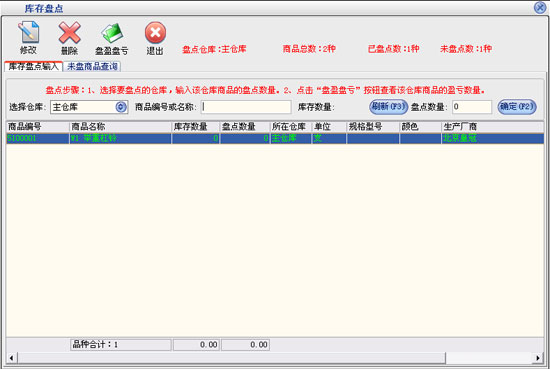This screenshot has height=369, width=550.
Task: Select row with product code 5100001
Action: pos(275,138)
